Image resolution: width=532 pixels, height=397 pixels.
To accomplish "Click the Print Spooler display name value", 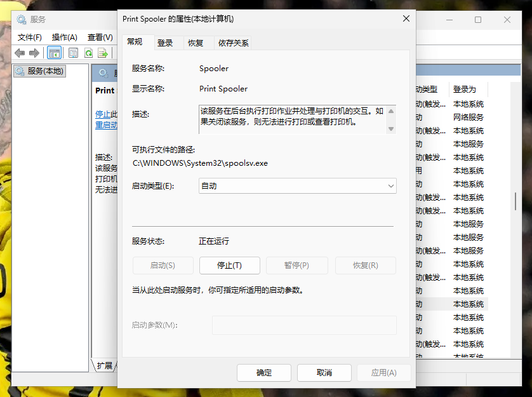I will tap(223, 89).
